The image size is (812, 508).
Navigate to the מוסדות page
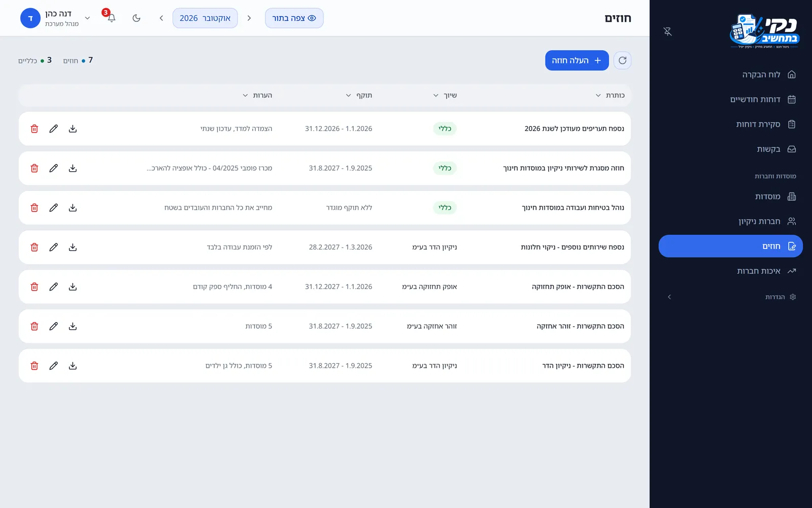click(x=731, y=197)
